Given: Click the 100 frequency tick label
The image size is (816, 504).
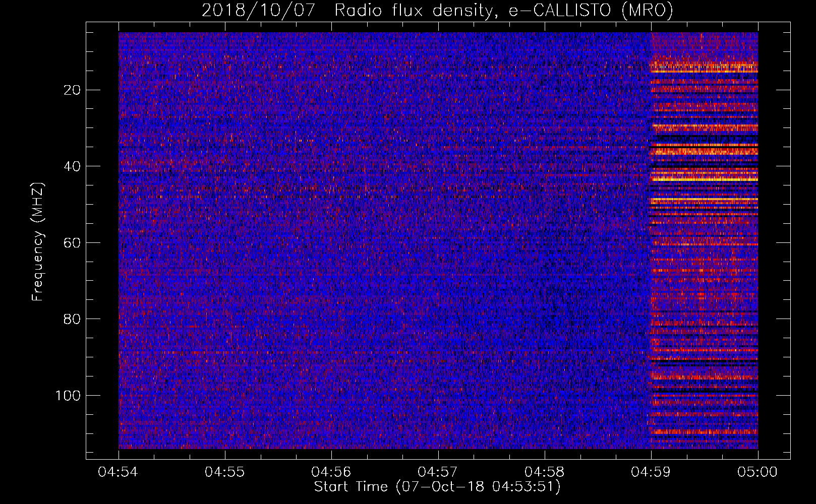Looking at the screenshot, I should [x=69, y=396].
